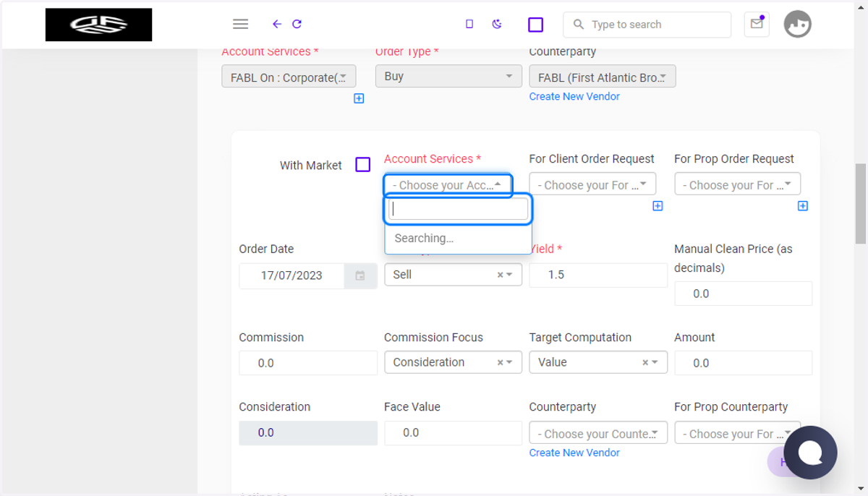Toggle dark mode moon icon
Screen dimensions: 868x496
(x=497, y=24)
